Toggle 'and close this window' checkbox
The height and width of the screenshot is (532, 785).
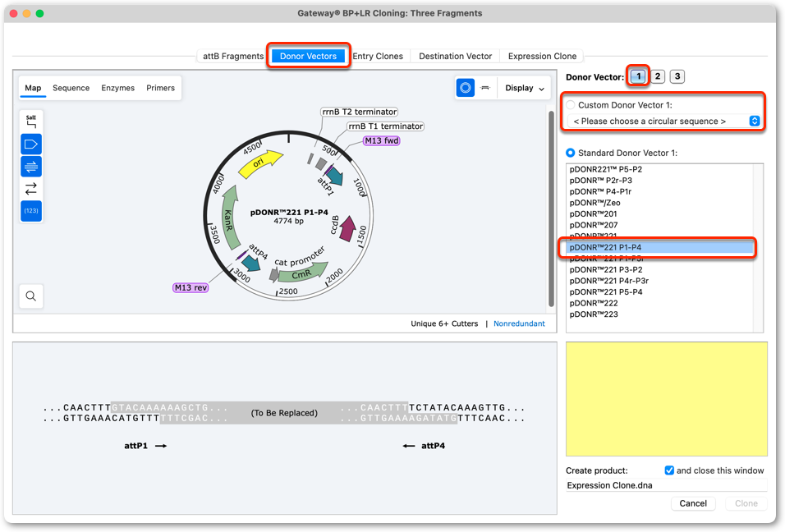[x=669, y=470]
